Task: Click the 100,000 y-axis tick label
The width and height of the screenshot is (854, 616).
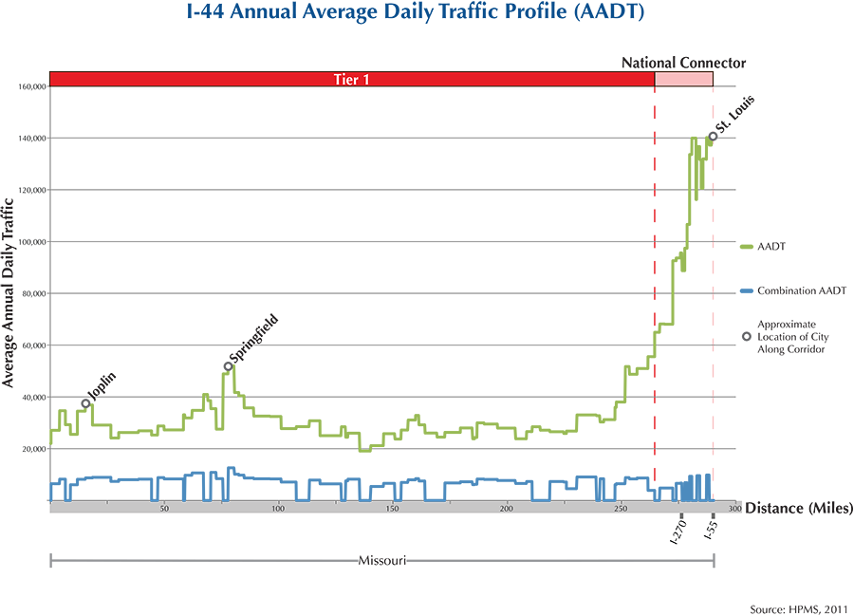Action: (31, 242)
